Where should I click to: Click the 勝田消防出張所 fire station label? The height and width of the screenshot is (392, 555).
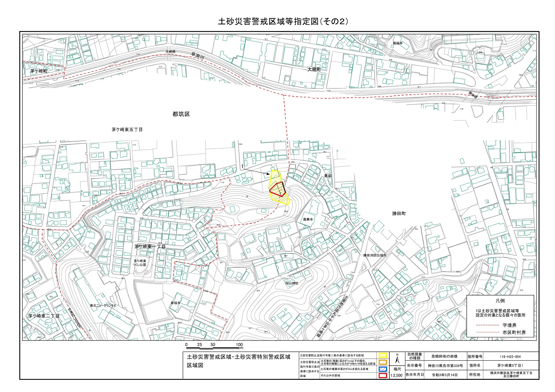click(x=375, y=255)
